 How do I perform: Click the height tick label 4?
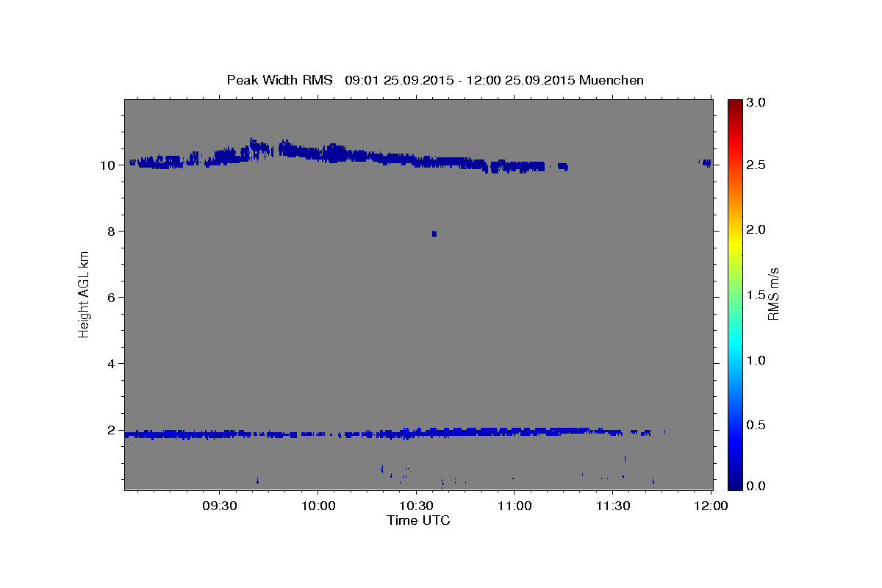112,364
